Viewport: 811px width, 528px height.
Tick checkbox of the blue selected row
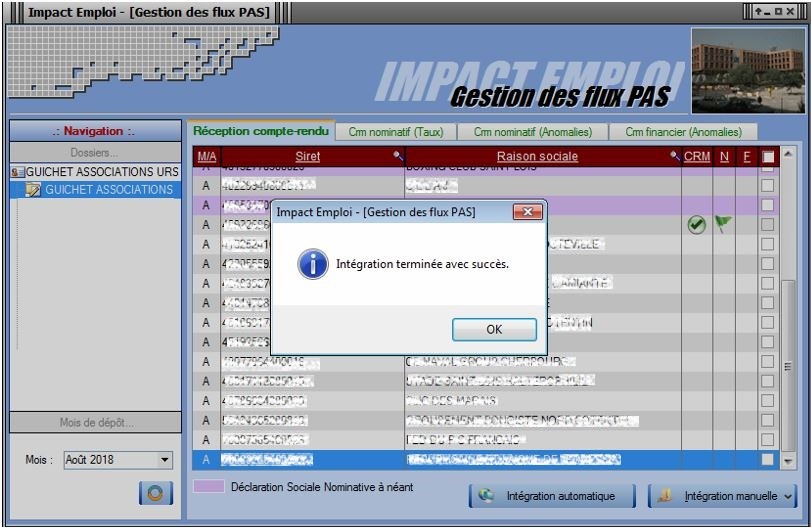[768, 459]
